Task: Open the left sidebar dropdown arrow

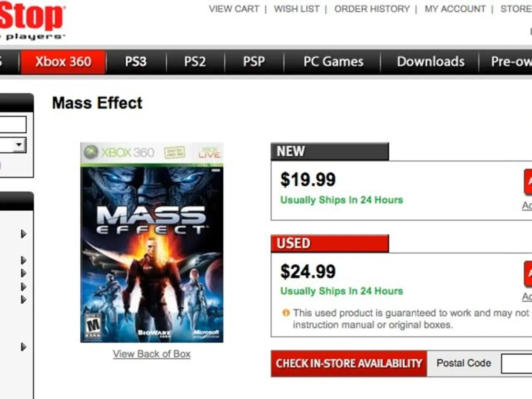Action: click(19, 145)
